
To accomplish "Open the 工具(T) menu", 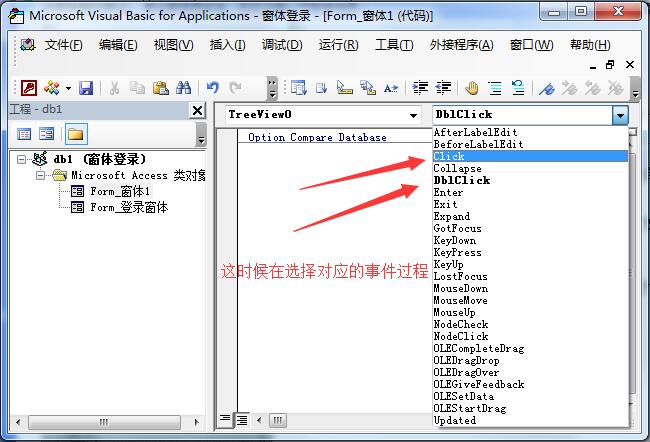I will tap(394, 45).
